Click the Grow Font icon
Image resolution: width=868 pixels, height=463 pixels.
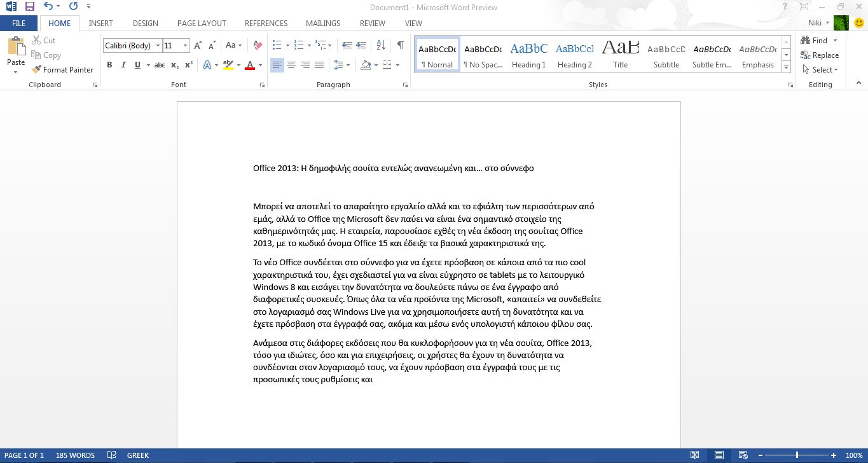click(x=198, y=45)
